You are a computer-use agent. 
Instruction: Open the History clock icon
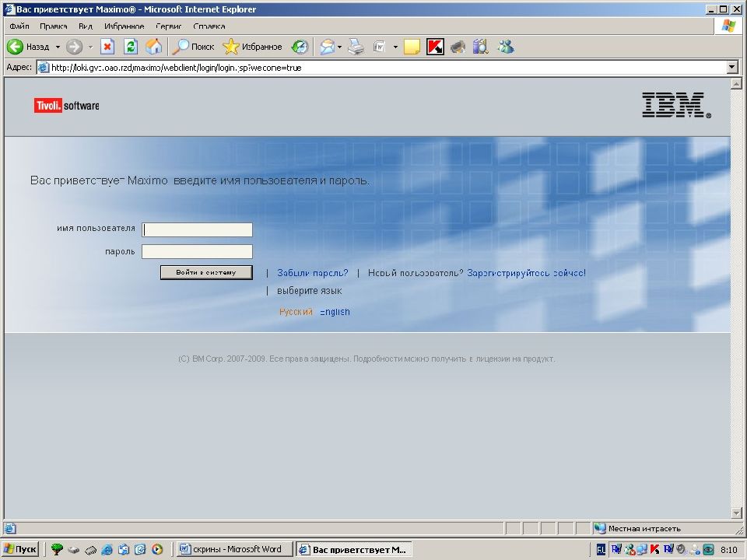pos(300,47)
